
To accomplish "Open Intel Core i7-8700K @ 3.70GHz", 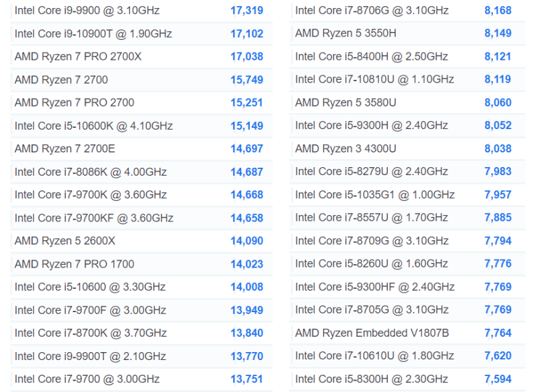I will click(91, 333).
